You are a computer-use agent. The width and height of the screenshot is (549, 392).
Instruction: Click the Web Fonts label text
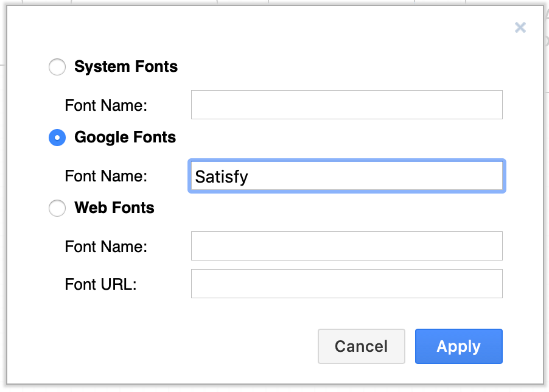click(x=113, y=208)
